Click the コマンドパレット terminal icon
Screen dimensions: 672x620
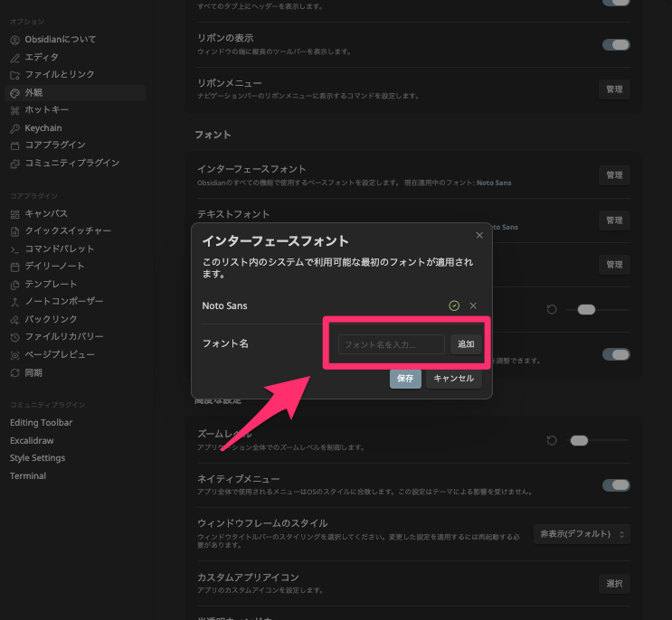tap(15, 249)
